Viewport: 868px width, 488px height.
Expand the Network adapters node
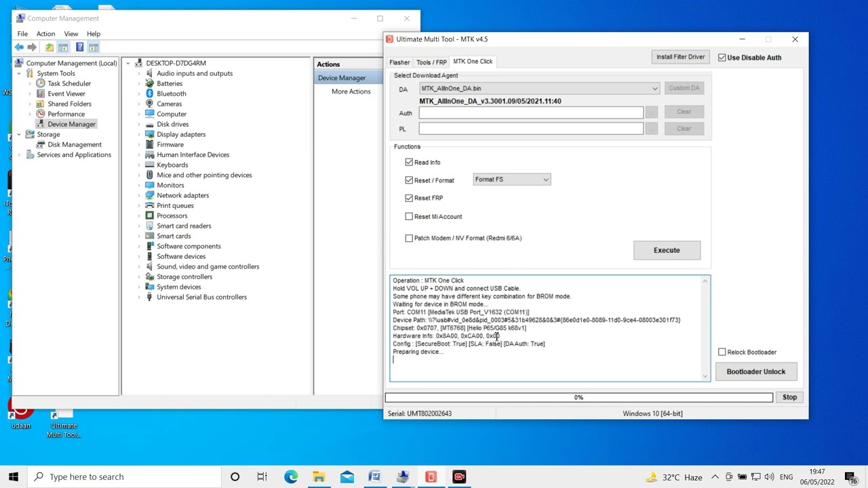[139, 195]
